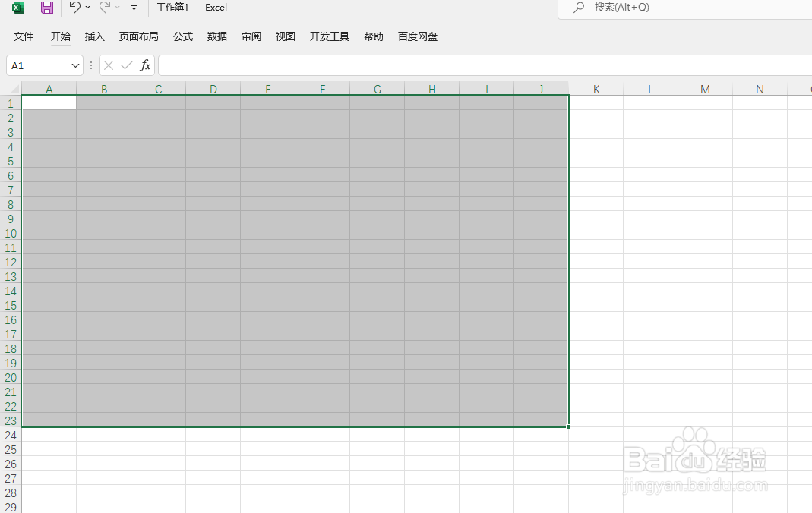Select column D header

[213, 89]
